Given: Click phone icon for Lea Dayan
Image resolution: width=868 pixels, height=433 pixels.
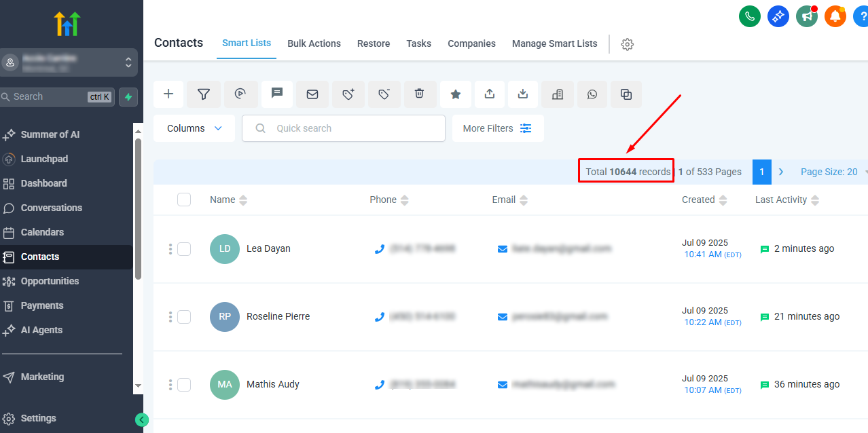Looking at the screenshot, I should point(380,249).
